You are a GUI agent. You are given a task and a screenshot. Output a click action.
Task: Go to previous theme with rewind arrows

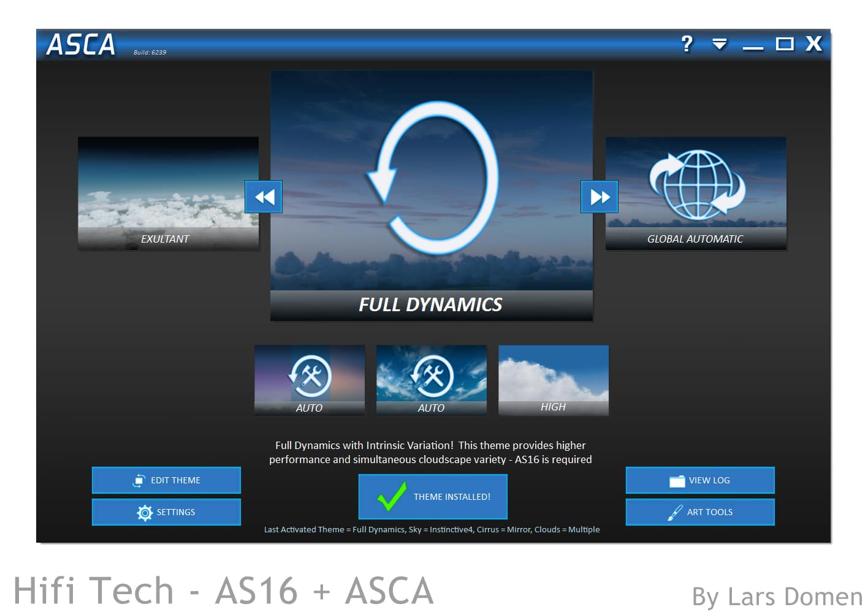264,197
